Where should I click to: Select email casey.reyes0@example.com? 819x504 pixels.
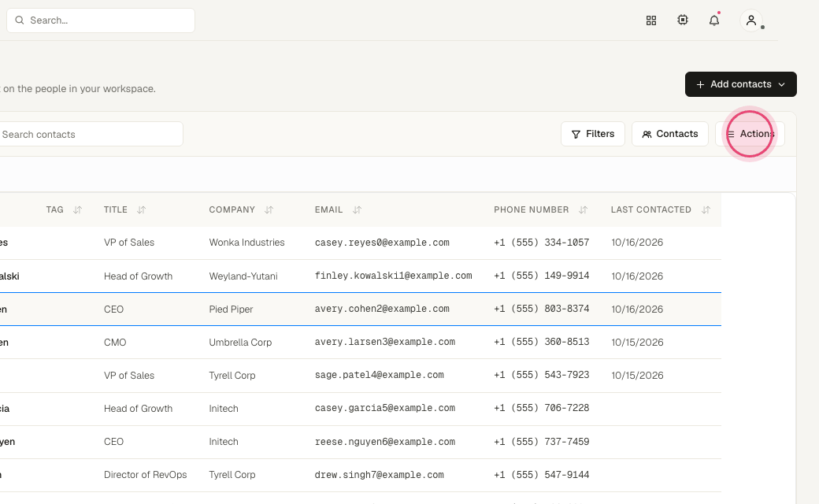382,243
